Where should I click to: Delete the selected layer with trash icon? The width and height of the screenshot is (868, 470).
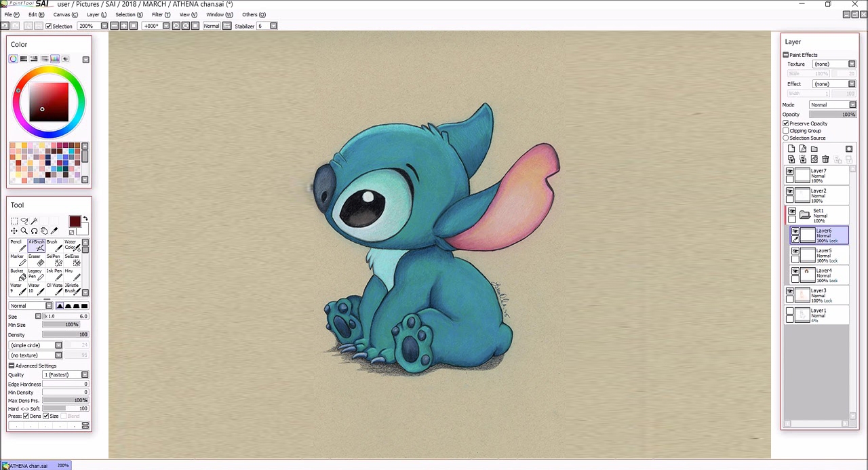pos(825,159)
